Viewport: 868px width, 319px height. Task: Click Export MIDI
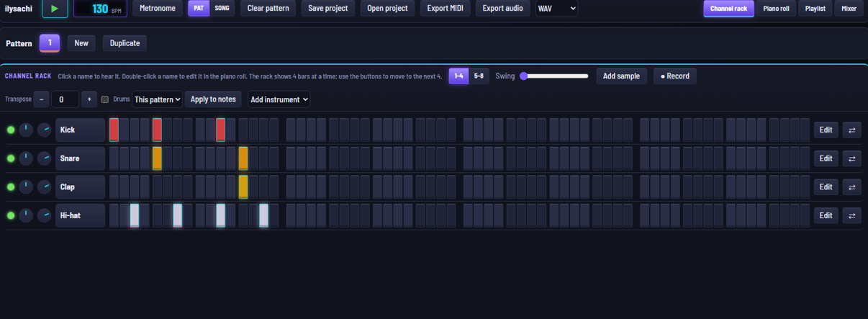(x=446, y=9)
